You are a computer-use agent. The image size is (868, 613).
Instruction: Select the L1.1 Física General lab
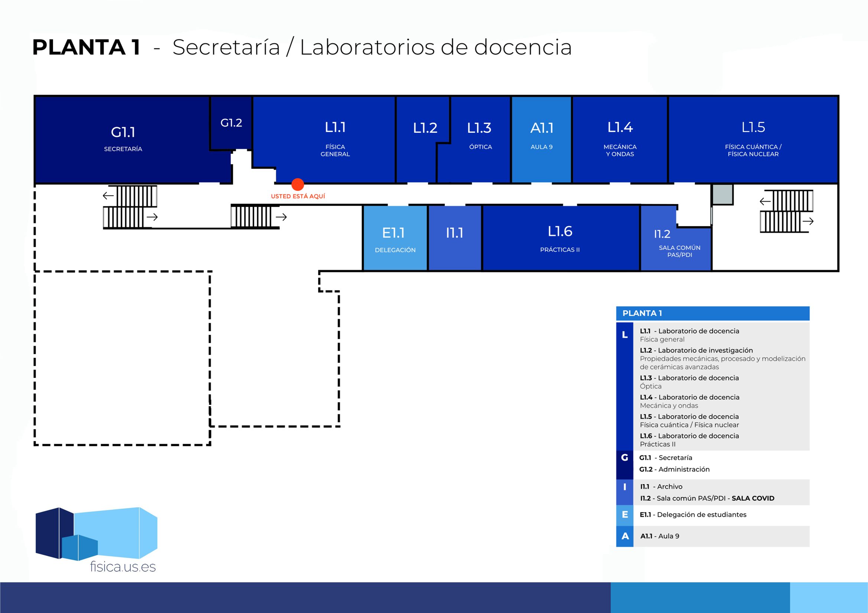pos(335,139)
